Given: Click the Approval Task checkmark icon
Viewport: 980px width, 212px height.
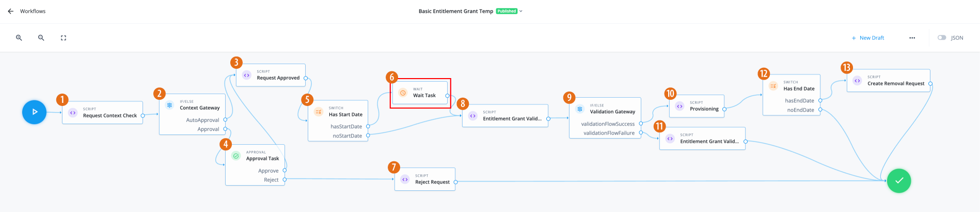Looking at the screenshot, I should [x=236, y=156].
